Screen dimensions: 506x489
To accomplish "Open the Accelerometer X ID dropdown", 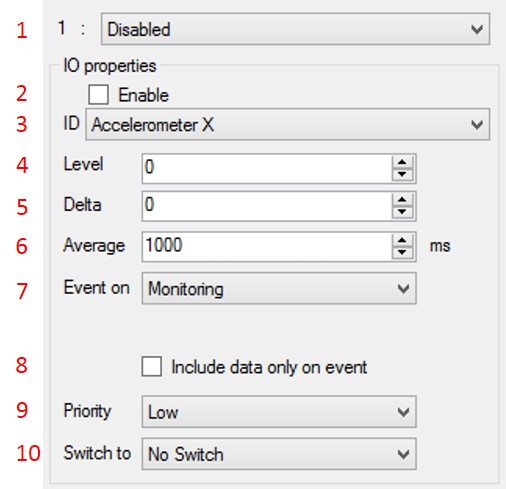I will 287,124.
